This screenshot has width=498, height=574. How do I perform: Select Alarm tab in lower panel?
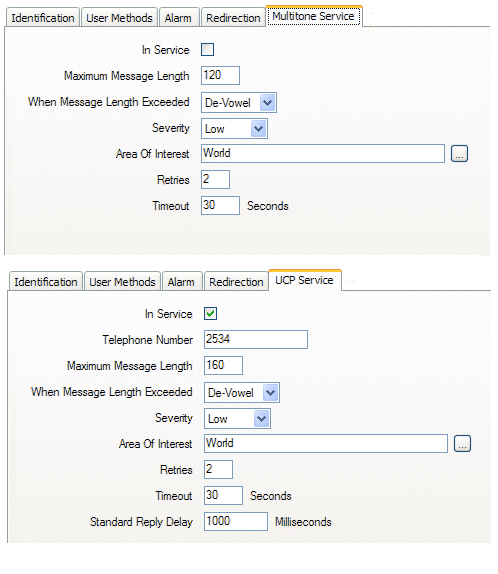click(x=181, y=282)
